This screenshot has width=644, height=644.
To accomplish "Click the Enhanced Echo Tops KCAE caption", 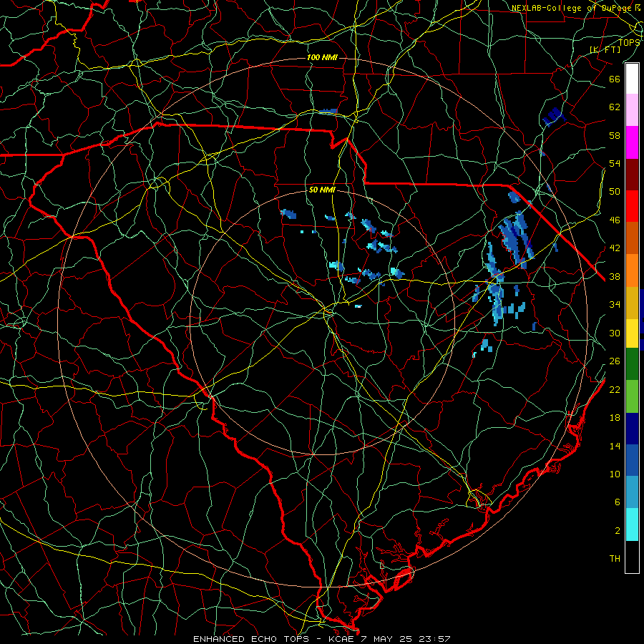I will click(x=321, y=639).
